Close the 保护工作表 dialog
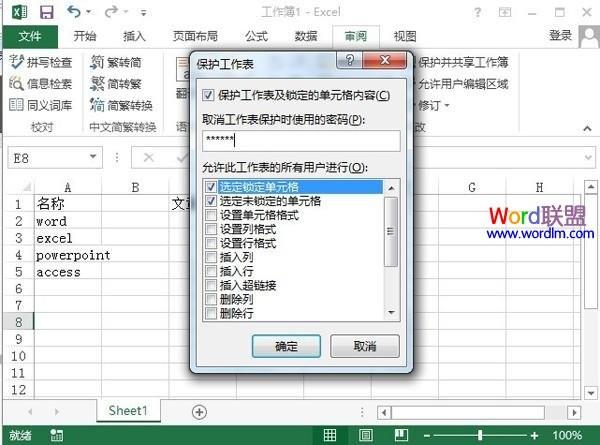 384,60
